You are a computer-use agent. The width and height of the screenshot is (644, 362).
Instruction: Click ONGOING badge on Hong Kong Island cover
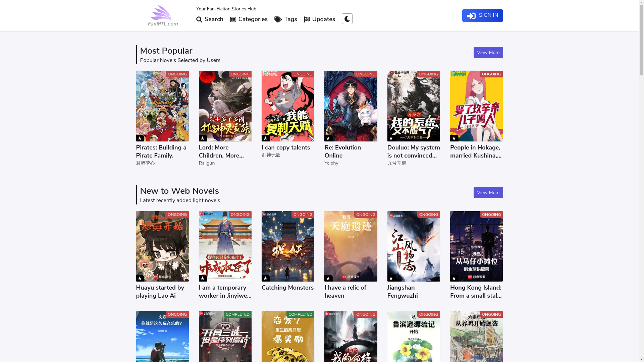[x=491, y=215]
